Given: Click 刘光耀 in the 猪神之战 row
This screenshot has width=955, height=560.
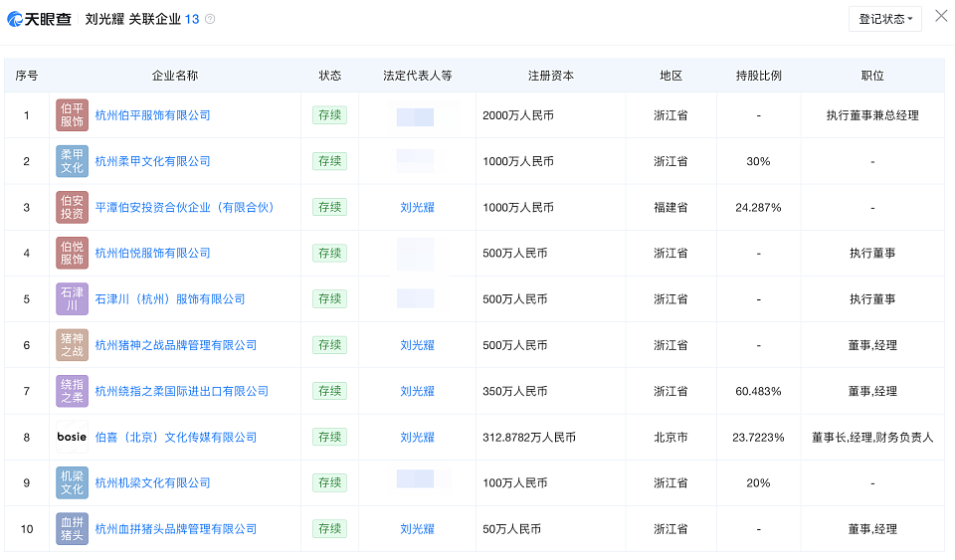Looking at the screenshot, I should pos(417,345).
